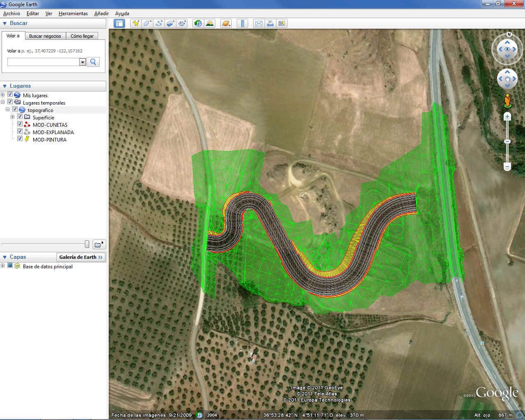Click the add polygon tool
The width and height of the screenshot is (525, 420).
[147, 23]
